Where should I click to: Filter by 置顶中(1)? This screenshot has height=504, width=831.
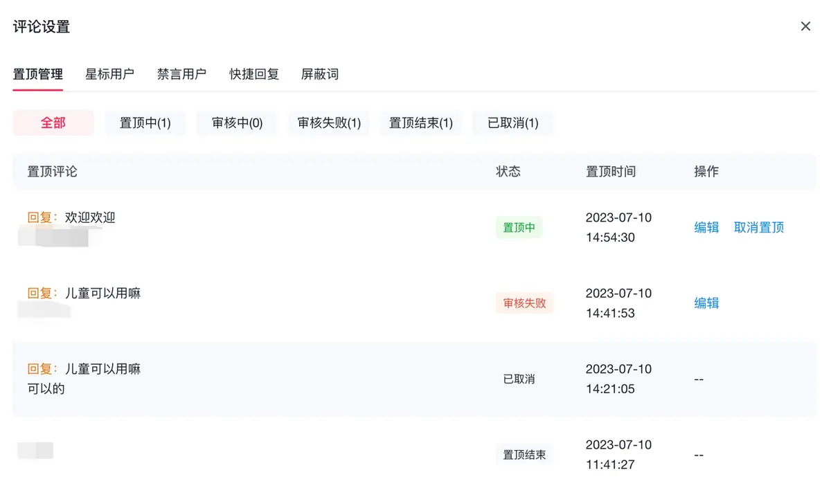coord(145,123)
